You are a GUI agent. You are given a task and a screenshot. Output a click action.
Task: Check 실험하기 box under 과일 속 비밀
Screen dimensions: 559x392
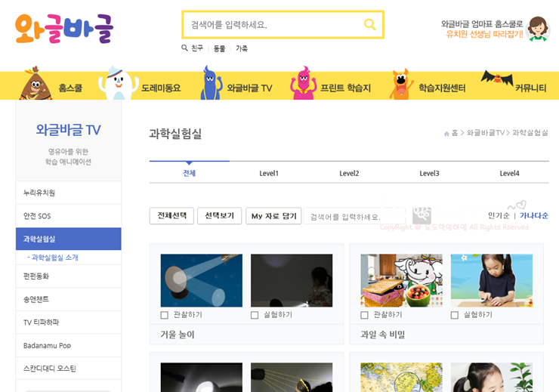pyautogui.click(x=455, y=315)
